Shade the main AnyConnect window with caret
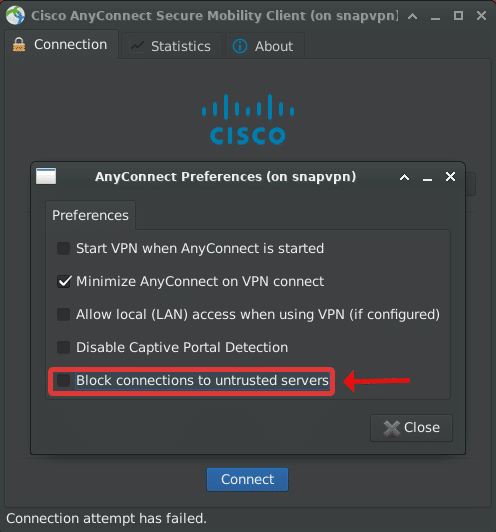This screenshot has width=496, height=532. pos(413,16)
